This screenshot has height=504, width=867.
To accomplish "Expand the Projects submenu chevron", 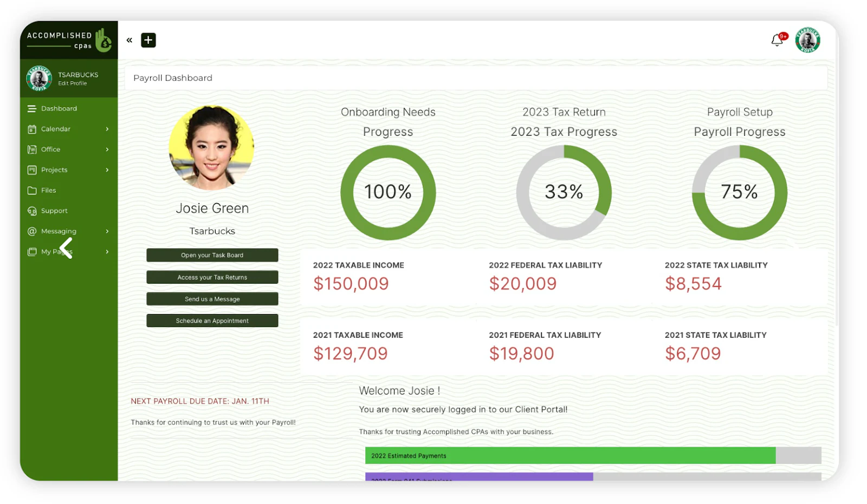I will click(x=107, y=170).
